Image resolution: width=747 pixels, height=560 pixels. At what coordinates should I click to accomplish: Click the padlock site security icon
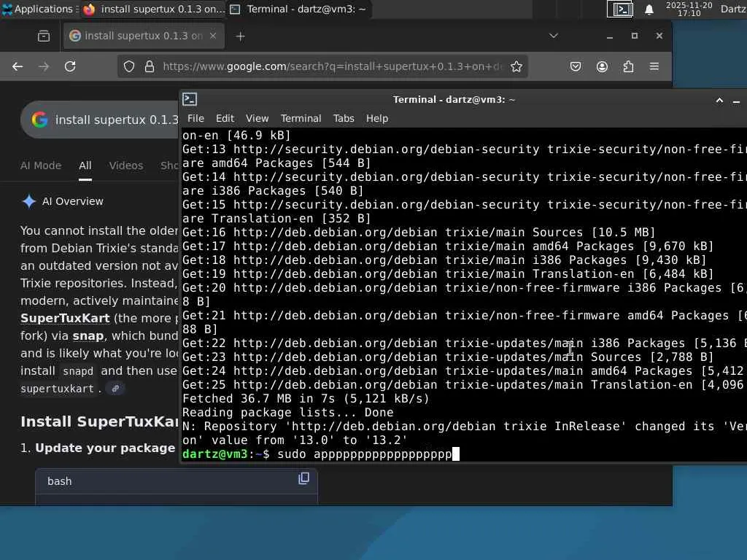point(150,66)
